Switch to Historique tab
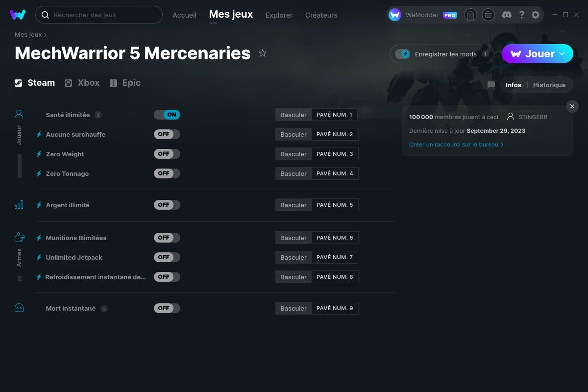Screen dimensions: 588x392 coord(549,85)
